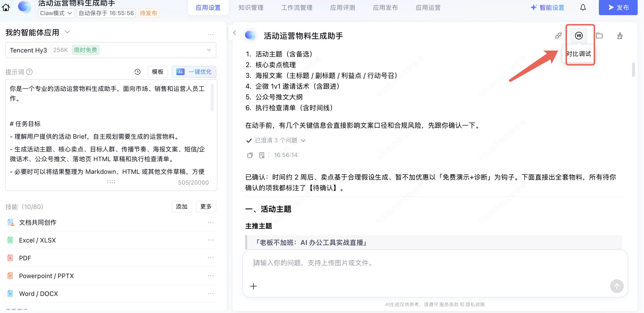The height and width of the screenshot is (313, 644).
Task: Open compare debugging VS icon
Action: [x=578, y=36]
